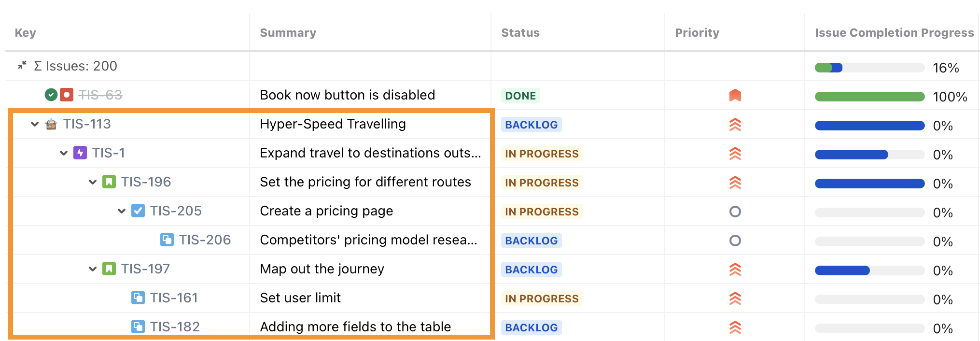Click the green story icon next to TIS-196
The image size is (980, 341).
click(109, 182)
